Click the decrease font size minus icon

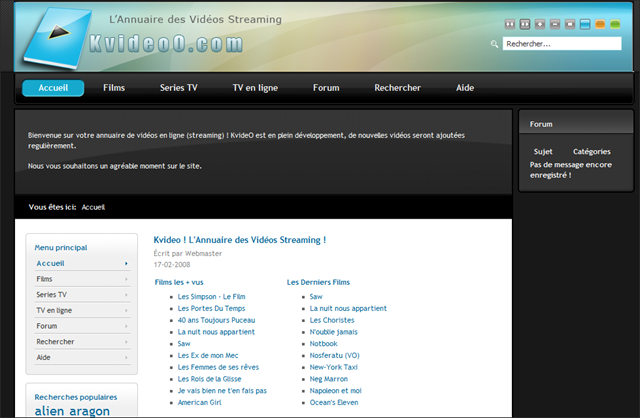555,24
